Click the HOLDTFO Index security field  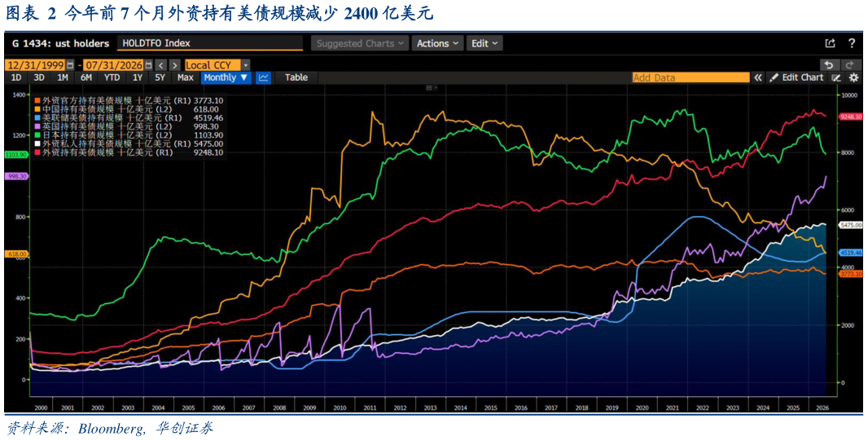point(210,43)
